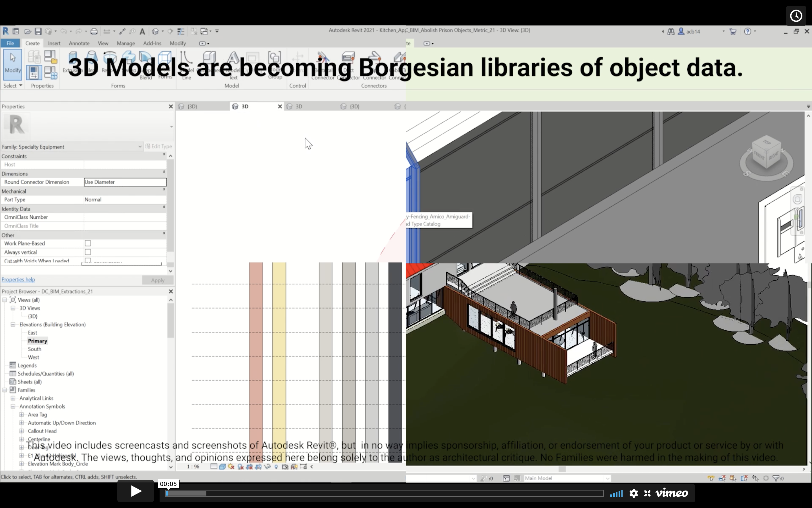Click the Redo arrow icon
Image resolution: width=812 pixels, height=508 pixels.
click(78, 31)
